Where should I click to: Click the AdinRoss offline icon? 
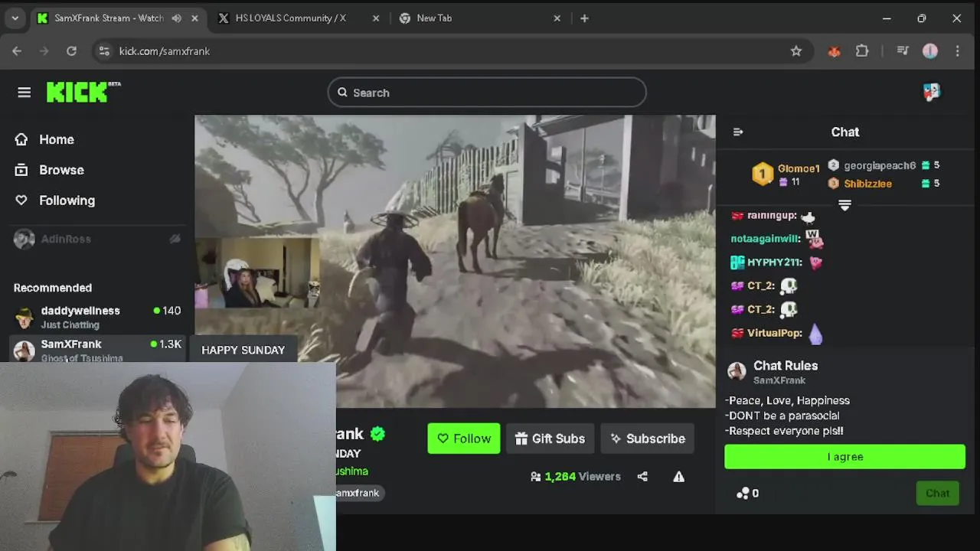[175, 239]
